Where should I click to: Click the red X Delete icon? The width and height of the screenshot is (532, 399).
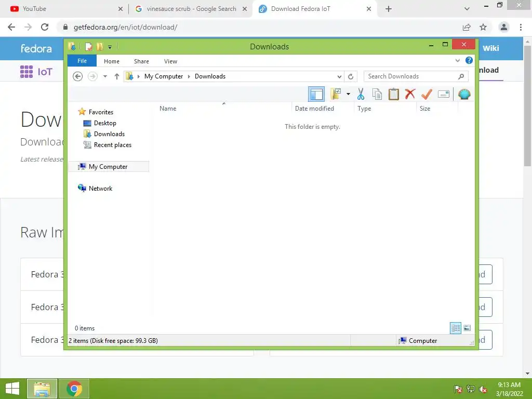410,94
